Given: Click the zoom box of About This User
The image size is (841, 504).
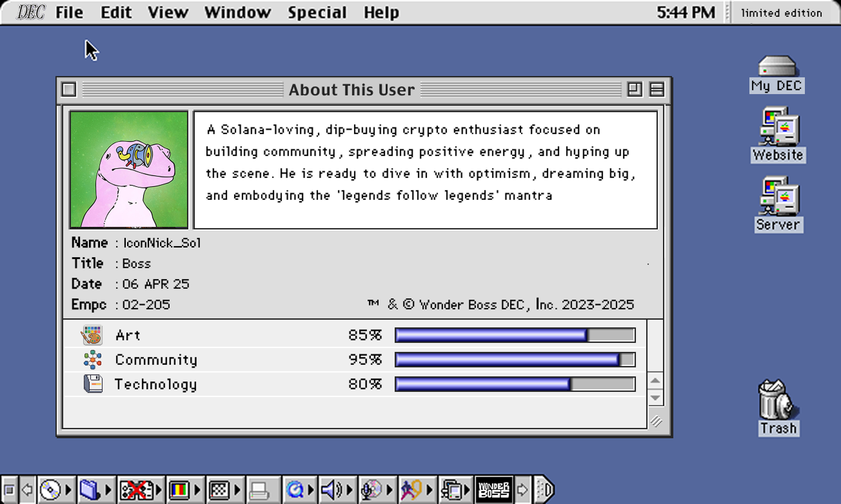Looking at the screenshot, I should 635,90.
